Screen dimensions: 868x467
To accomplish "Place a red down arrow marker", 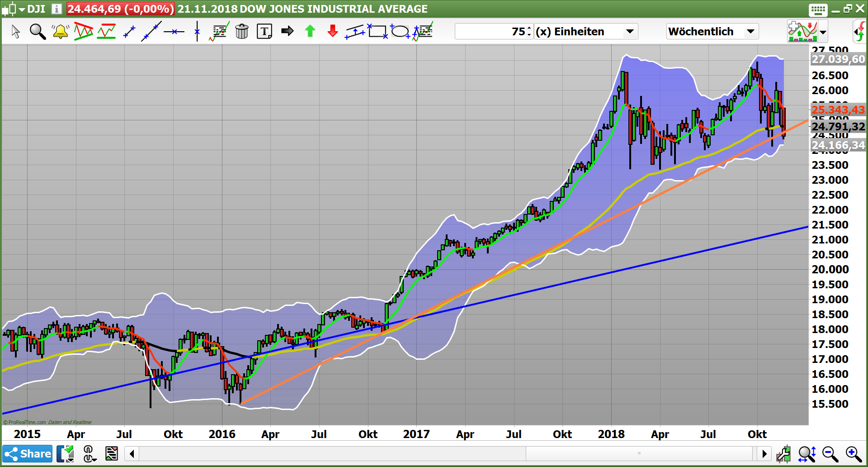I will coord(333,31).
